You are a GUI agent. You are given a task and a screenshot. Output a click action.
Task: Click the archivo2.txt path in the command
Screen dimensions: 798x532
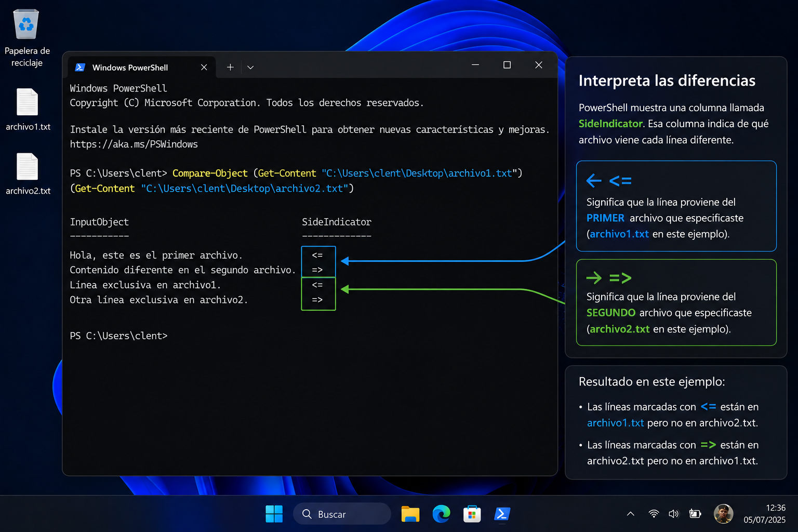[x=244, y=188]
